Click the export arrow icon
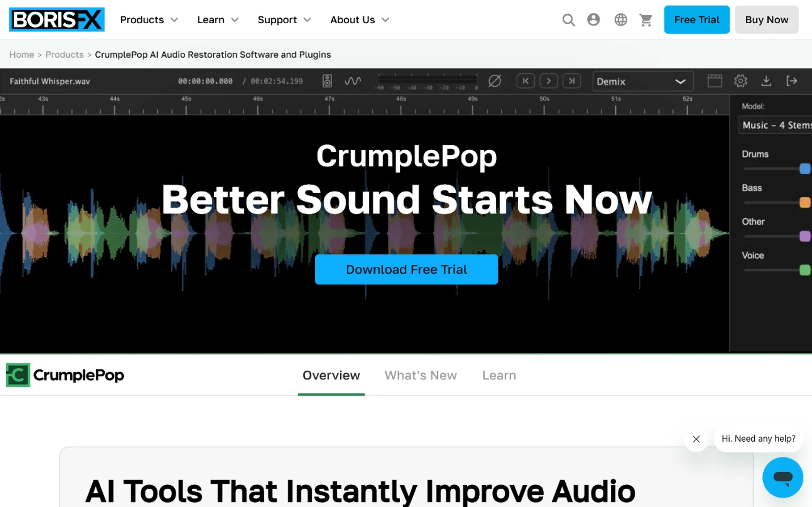The width and height of the screenshot is (812, 507). click(792, 81)
